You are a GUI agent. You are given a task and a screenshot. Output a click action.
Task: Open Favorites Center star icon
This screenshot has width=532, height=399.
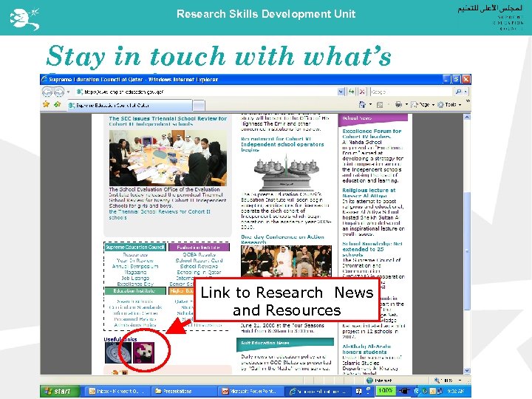click(x=46, y=104)
